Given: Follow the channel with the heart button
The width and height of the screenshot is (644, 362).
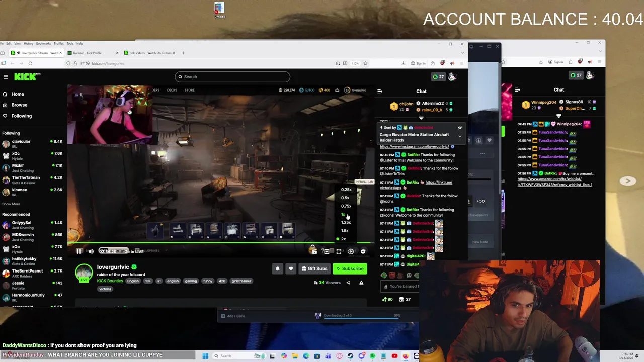Looking at the screenshot, I should [x=290, y=268].
